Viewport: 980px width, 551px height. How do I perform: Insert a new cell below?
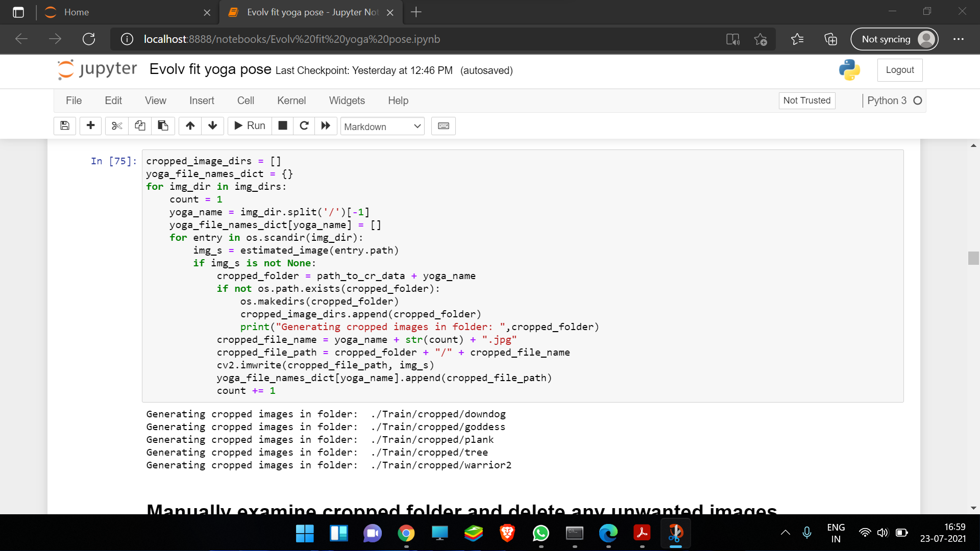tap(90, 126)
